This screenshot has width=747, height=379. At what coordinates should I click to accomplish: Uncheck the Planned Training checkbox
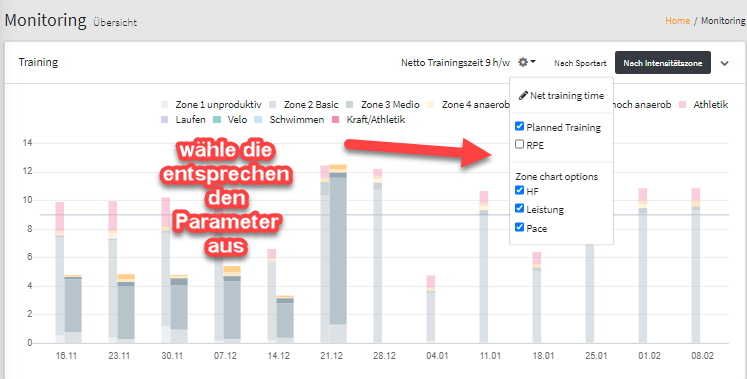tap(520, 126)
